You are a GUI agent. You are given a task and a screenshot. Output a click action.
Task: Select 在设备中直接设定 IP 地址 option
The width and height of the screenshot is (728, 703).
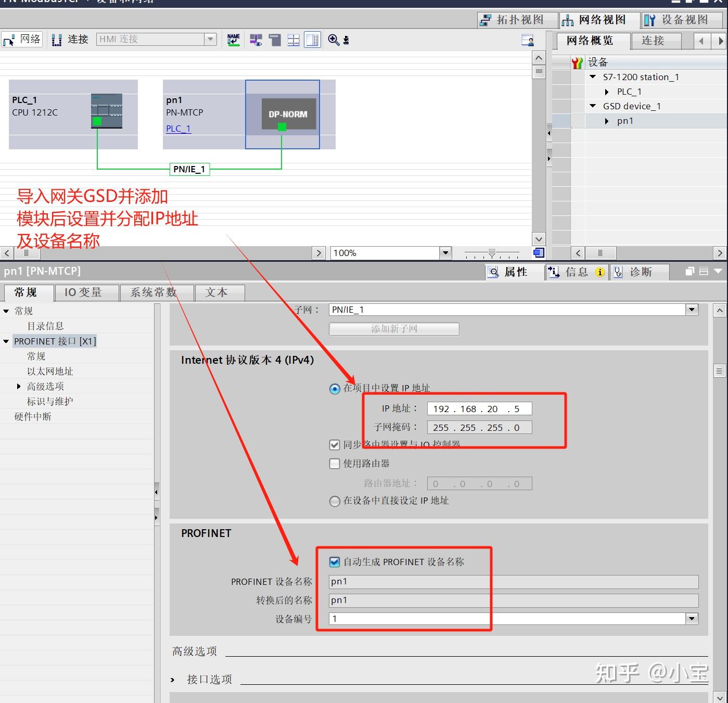(335, 501)
